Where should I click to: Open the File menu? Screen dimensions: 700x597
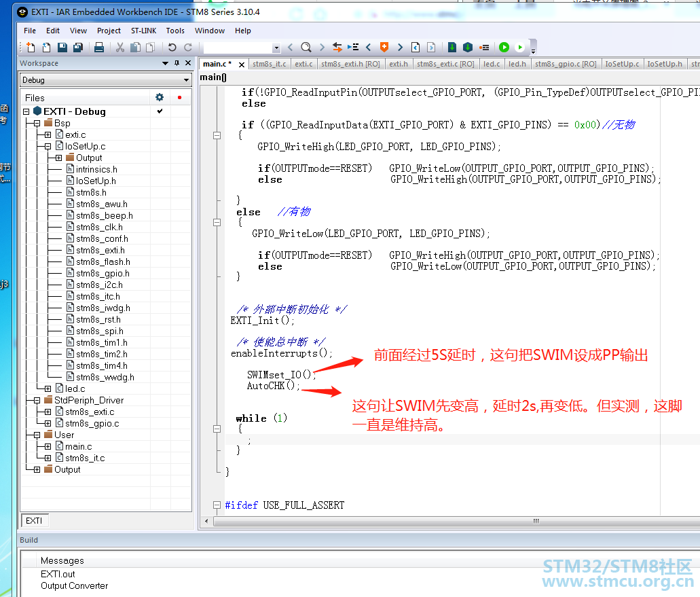pyautogui.click(x=30, y=31)
